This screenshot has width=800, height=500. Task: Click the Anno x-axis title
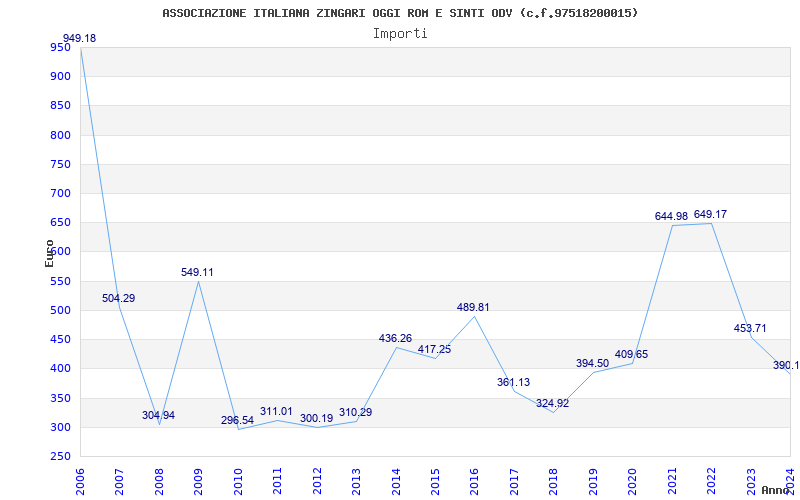[776, 490]
